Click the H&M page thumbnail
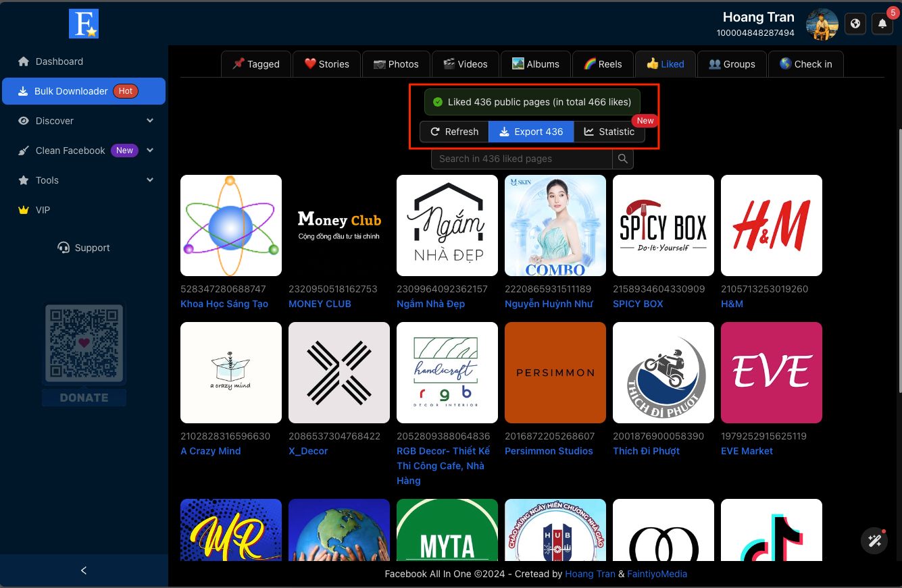 [772, 225]
